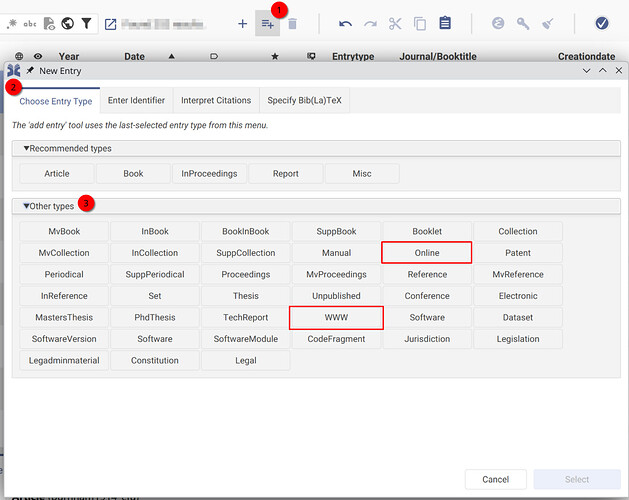Click the column icon left of Entrytype

point(311,56)
